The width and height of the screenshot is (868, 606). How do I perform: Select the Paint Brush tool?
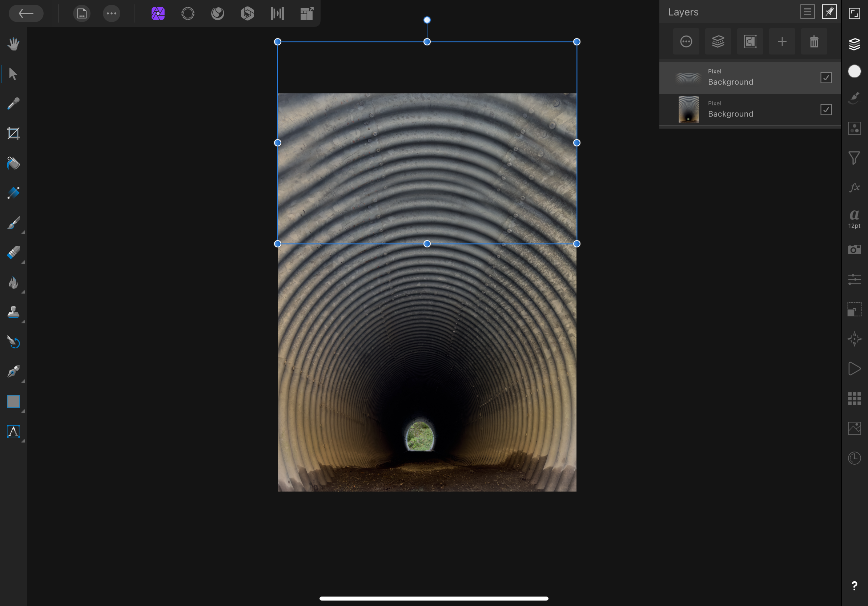pos(13,223)
